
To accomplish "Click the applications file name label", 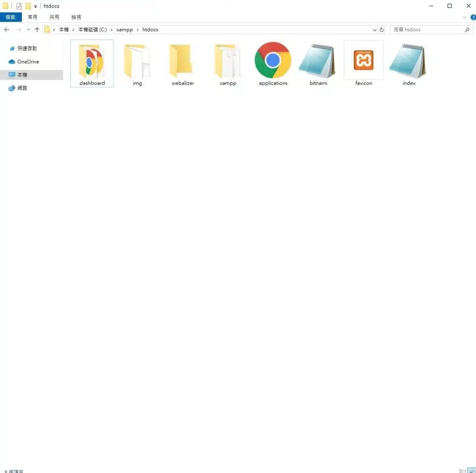I will tap(273, 83).
